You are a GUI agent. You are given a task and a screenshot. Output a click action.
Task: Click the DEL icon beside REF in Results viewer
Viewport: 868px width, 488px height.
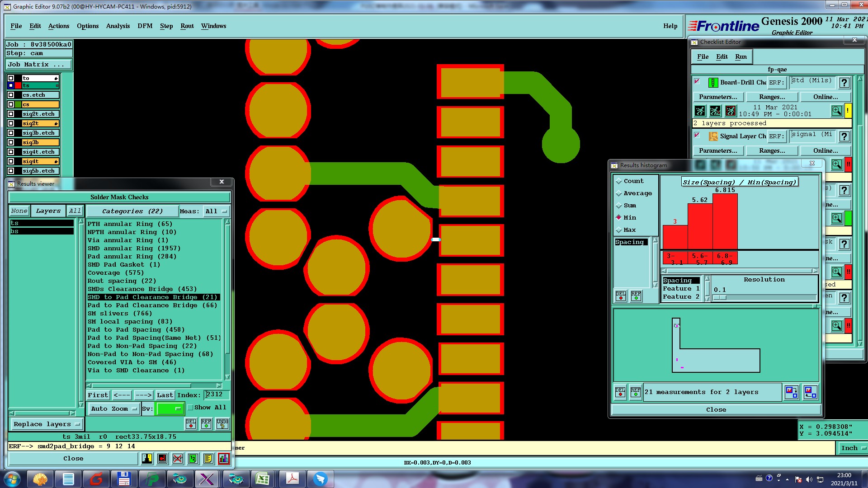[x=191, y=424]
